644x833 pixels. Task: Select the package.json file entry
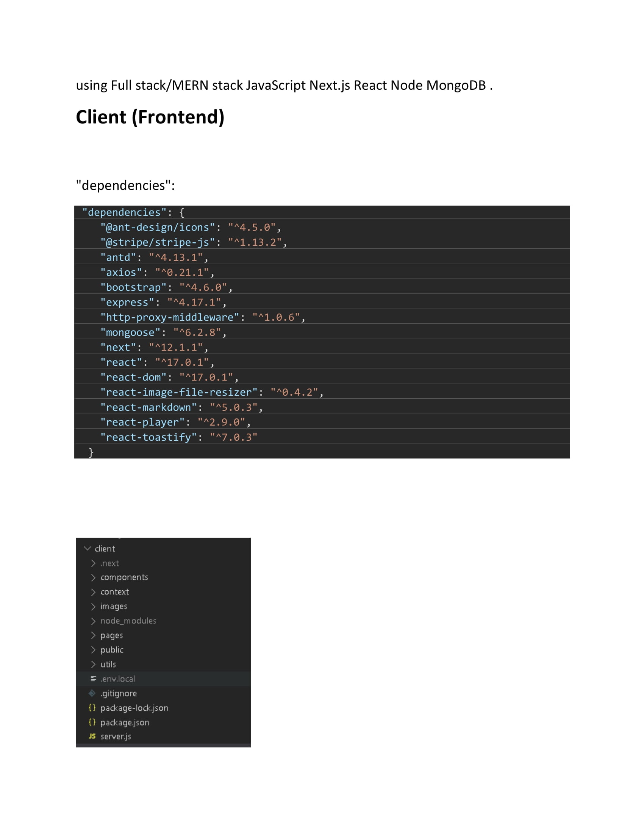pyautogui.click(x=125, y=722)
